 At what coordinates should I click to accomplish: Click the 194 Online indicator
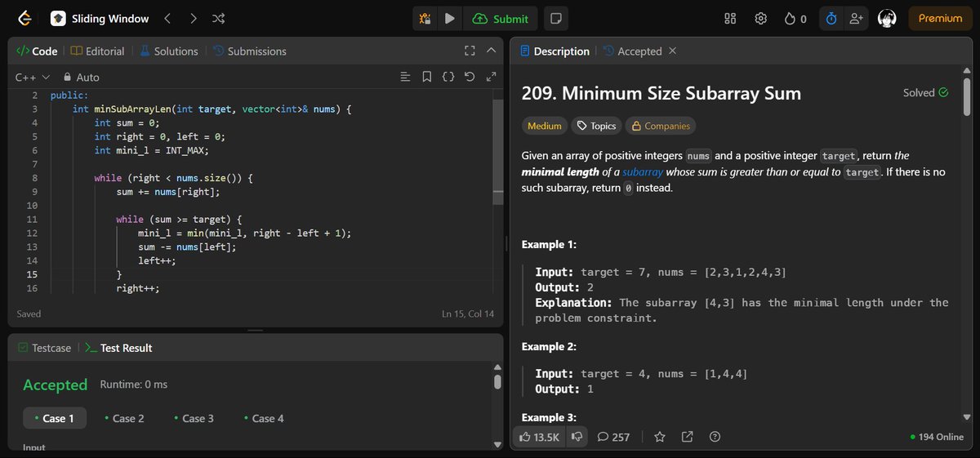coord(937,437)
